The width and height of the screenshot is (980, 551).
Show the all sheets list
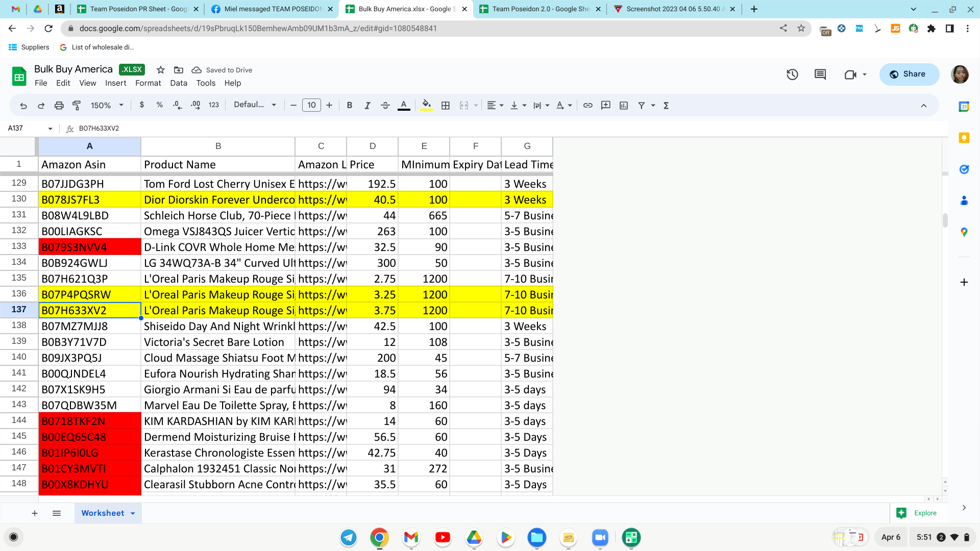[57, 513]
